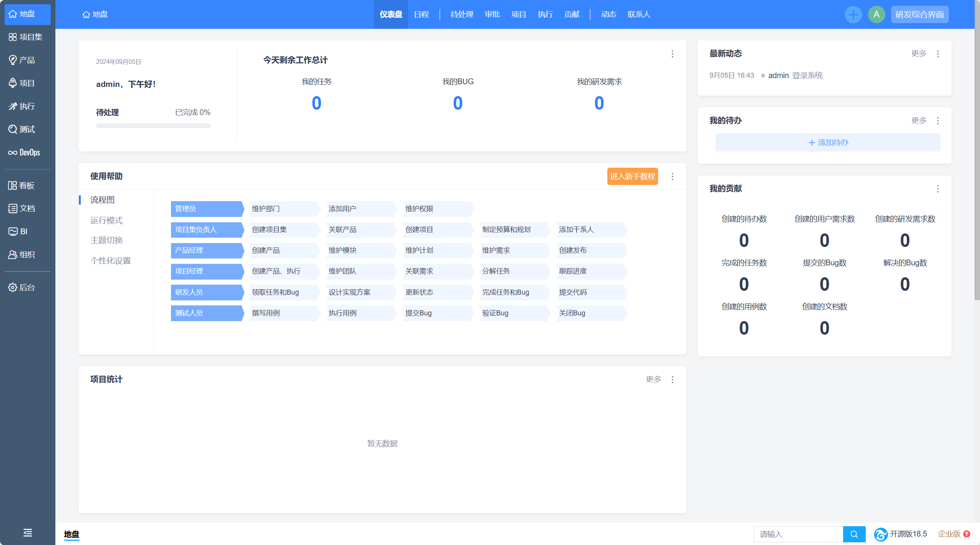Viewport: 980px width, 545px height.
Task: Switch to the 动态 tab
Action: click(609, 14)
